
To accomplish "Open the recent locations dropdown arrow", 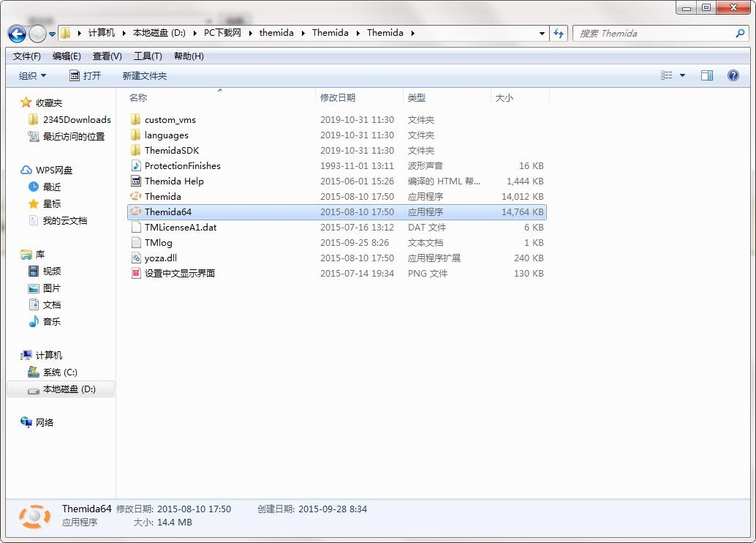I will coord(52,34).
